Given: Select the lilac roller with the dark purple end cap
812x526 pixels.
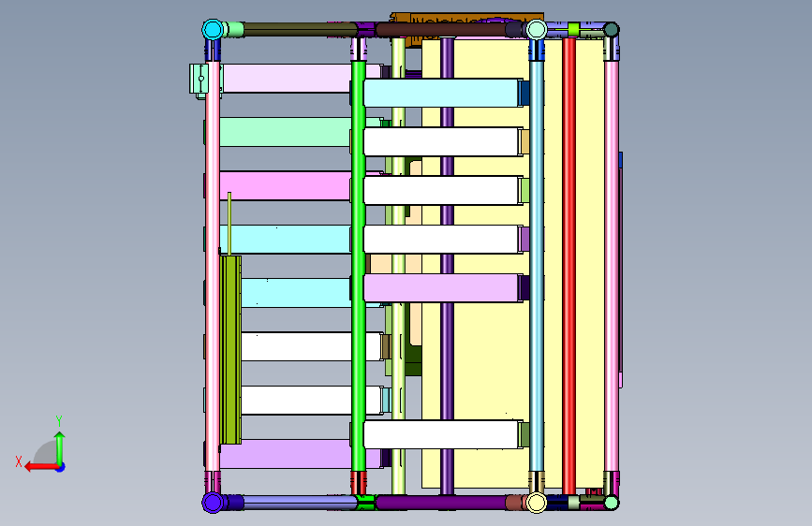Looking at the screenshot, I should coord(442,288).
